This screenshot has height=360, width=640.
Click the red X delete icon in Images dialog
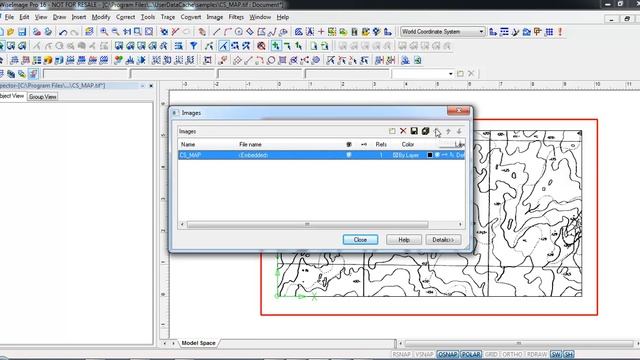(403, 131)
